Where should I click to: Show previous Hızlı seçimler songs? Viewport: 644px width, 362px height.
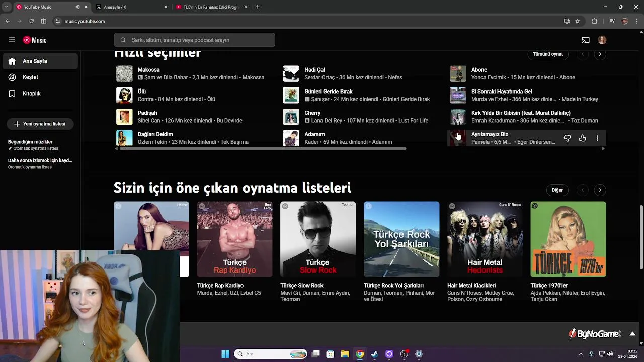(x=583, y=54)
